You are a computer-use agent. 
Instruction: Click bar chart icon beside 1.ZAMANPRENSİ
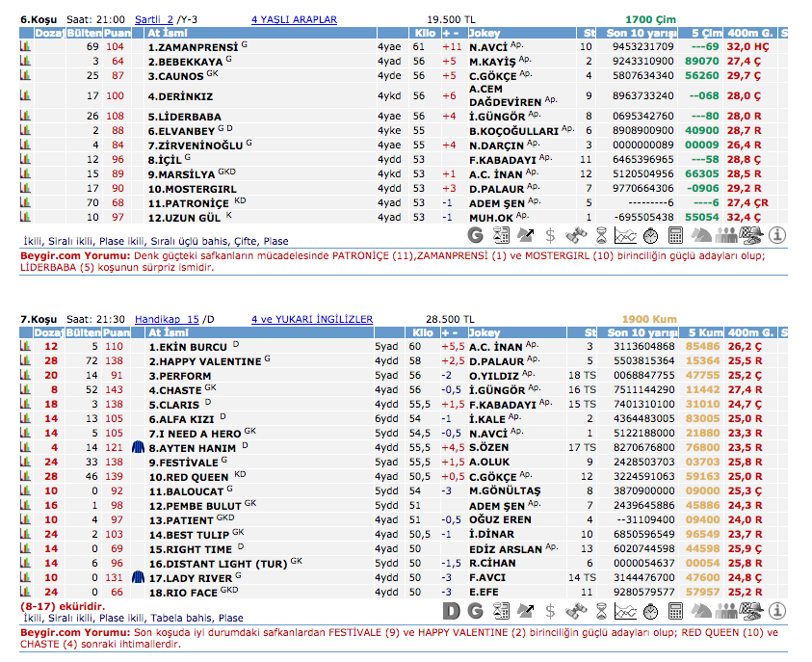(x=26, y=46)
